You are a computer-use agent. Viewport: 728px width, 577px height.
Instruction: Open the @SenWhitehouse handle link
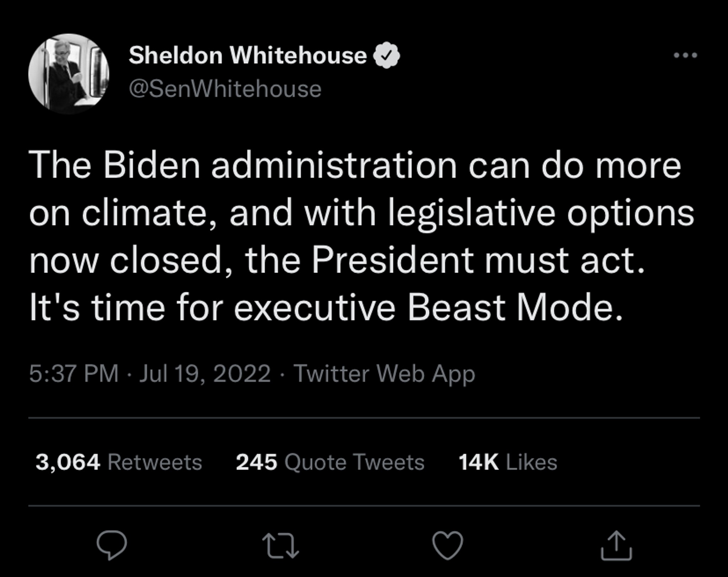coord(225,89)
